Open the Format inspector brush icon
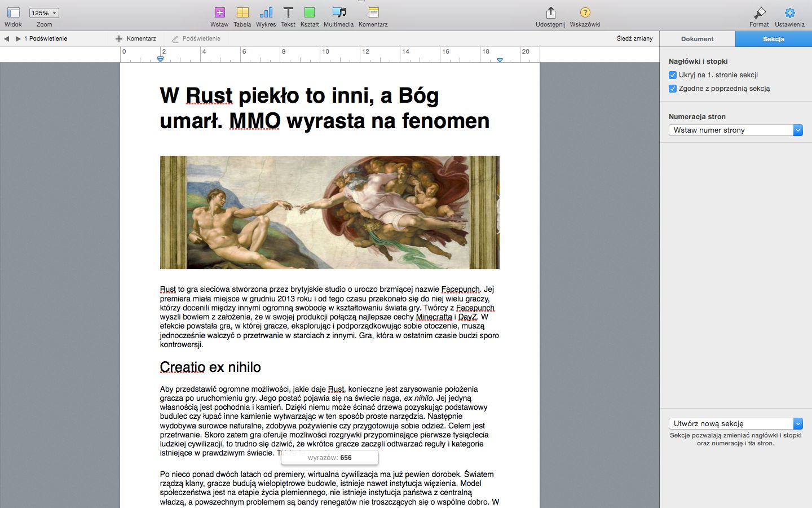The image size is (812, 508). point(760,12)
